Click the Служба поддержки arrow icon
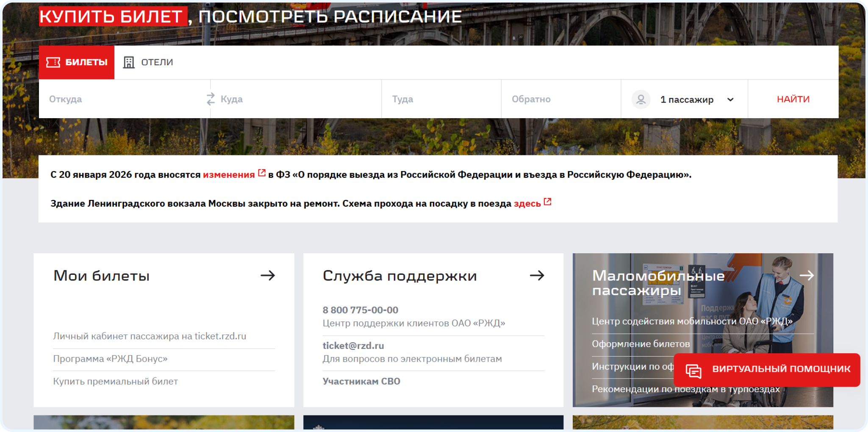 537,276
